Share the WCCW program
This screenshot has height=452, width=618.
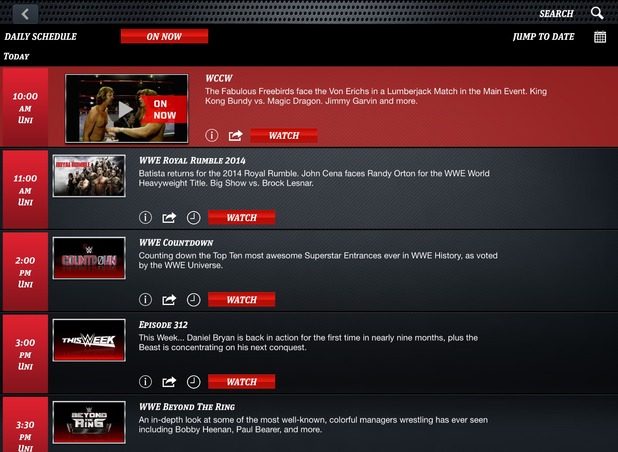(x=235, y=136)
